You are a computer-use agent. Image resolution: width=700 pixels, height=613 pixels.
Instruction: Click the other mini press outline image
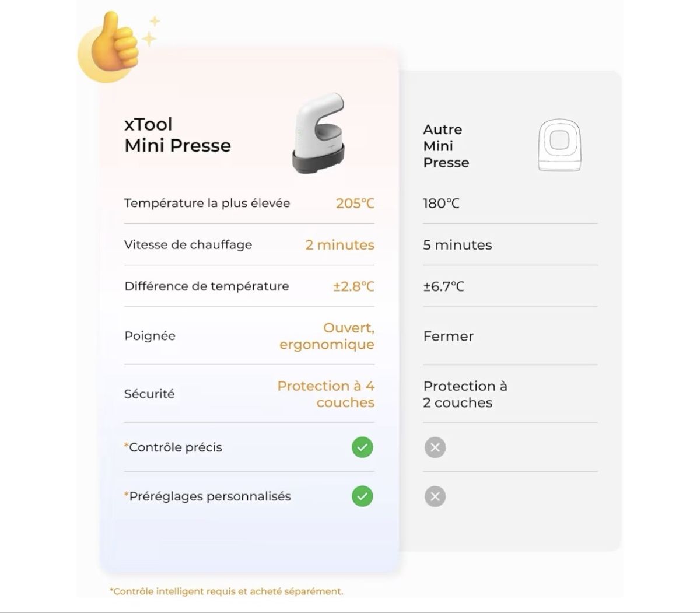point(559,146)
